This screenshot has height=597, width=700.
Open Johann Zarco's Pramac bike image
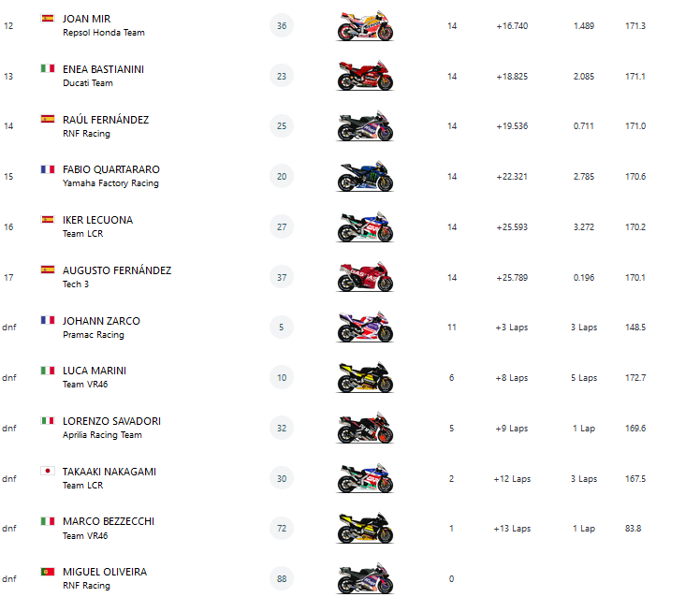pyautogui.click(x=365, y=327)
